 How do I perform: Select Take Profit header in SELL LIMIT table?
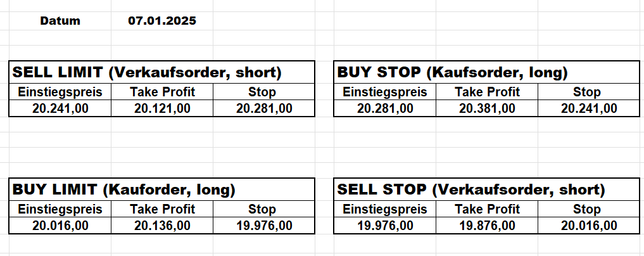click(x=162, y=92)
